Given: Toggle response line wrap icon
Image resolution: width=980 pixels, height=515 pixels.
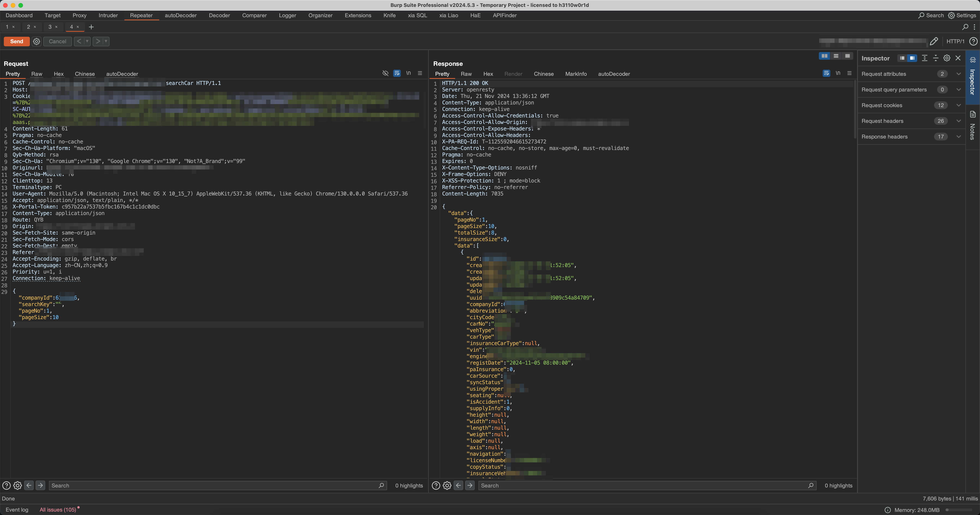Looking at the screenshot, I should coord(826,73).
